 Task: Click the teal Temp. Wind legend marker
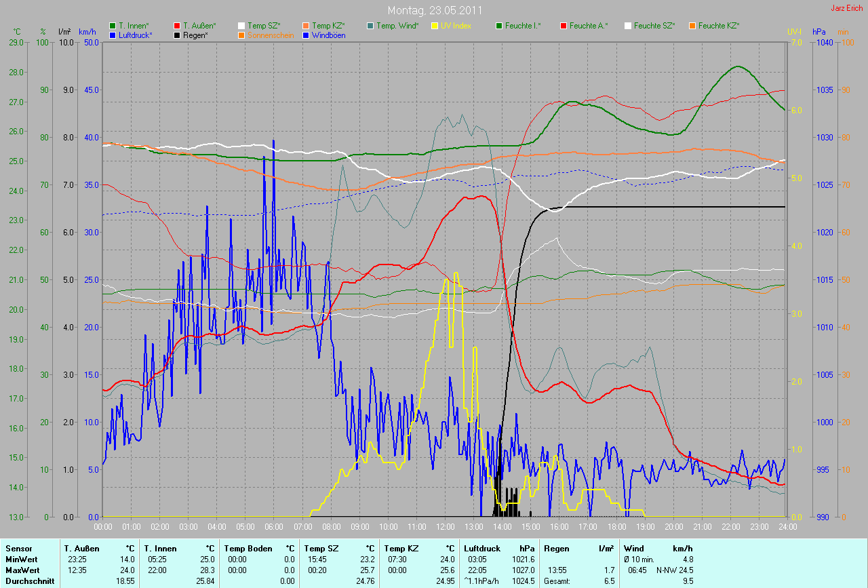(x=370, y=26)
